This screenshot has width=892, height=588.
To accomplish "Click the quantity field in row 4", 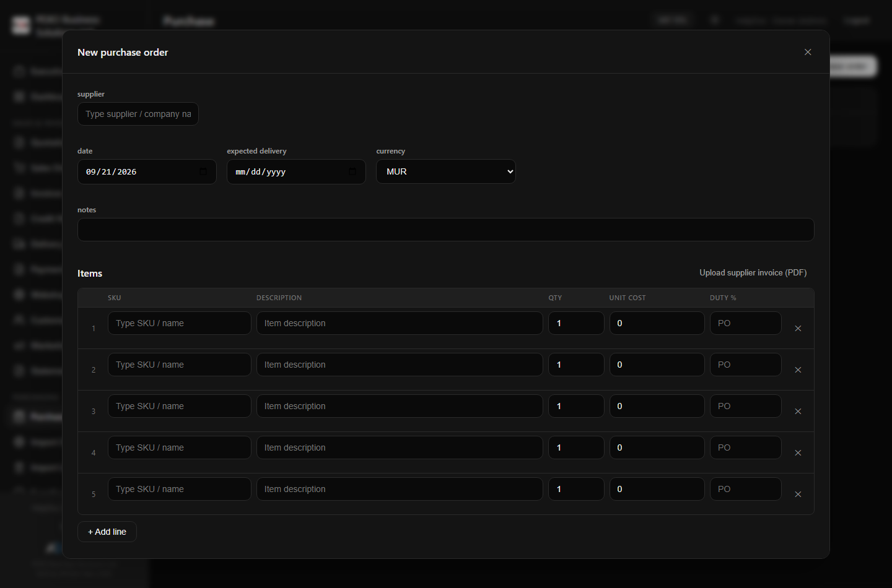I will tap(576, 447).
